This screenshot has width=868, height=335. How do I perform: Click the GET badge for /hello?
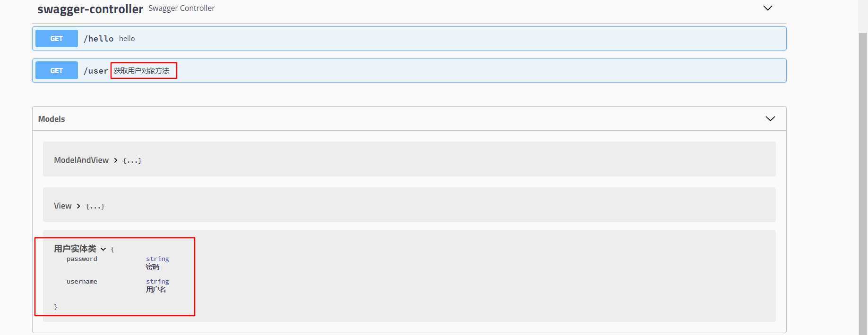coord(57,39)
